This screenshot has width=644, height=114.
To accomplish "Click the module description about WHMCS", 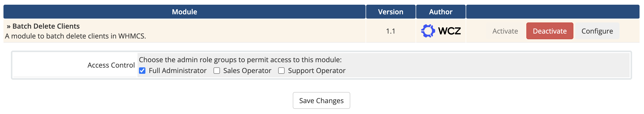I will [76, 36].
